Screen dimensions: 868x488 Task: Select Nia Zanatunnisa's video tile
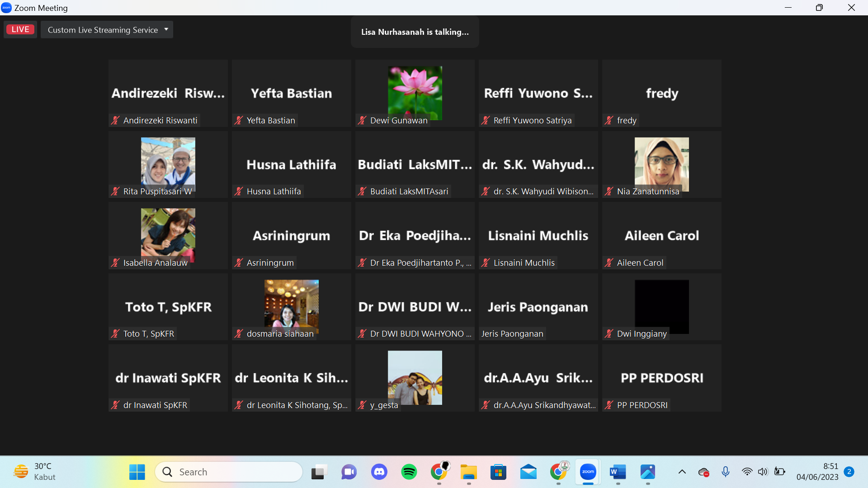pyautogui.click(x=661, y=164)
